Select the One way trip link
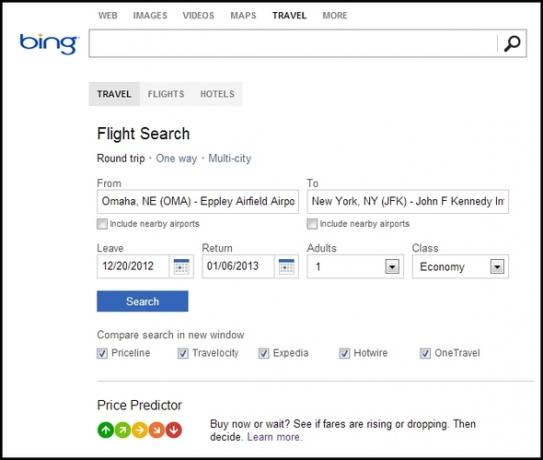Image resolution: width=543 pixels, height=460 pixels. tap(176, 158)
